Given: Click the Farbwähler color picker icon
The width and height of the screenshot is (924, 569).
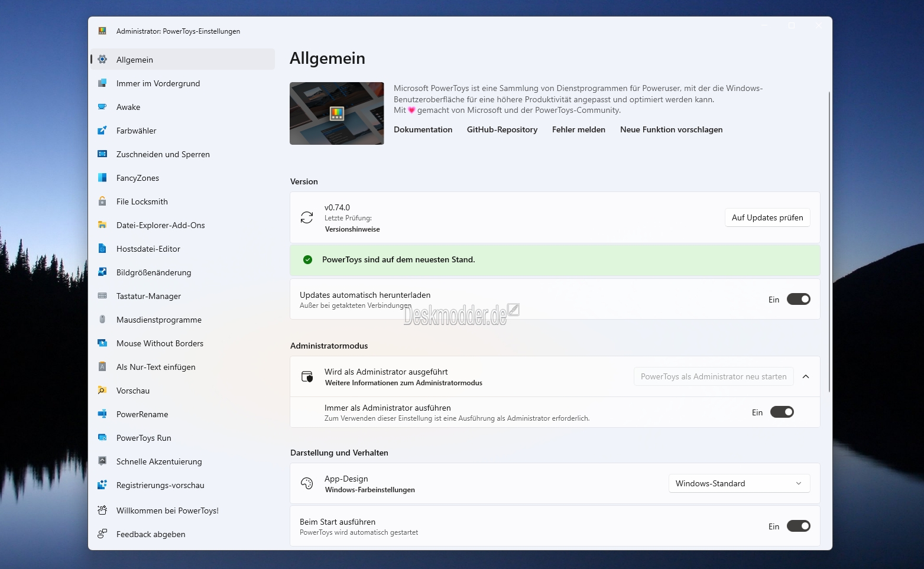Looking at the screenshot, I should point(102,130).
